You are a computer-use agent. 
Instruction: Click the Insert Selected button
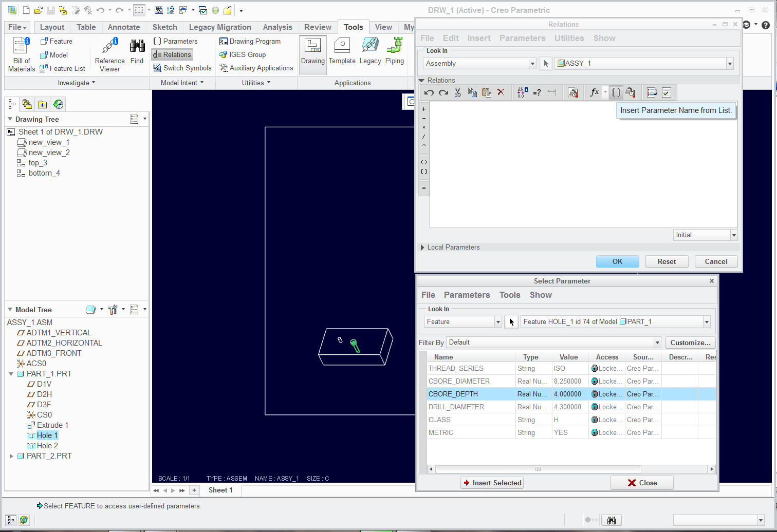point(492,483)
